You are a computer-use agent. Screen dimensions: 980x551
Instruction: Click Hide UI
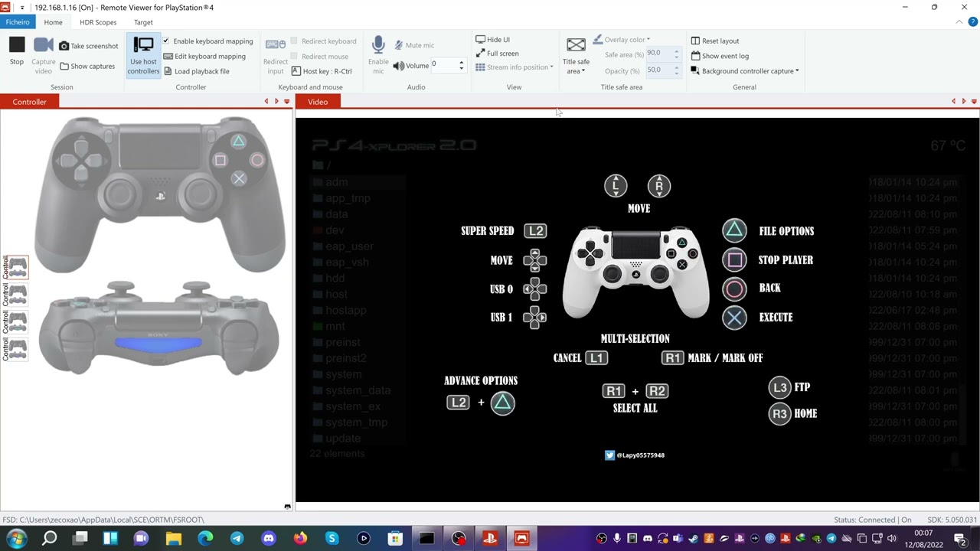tap(492, 40)
